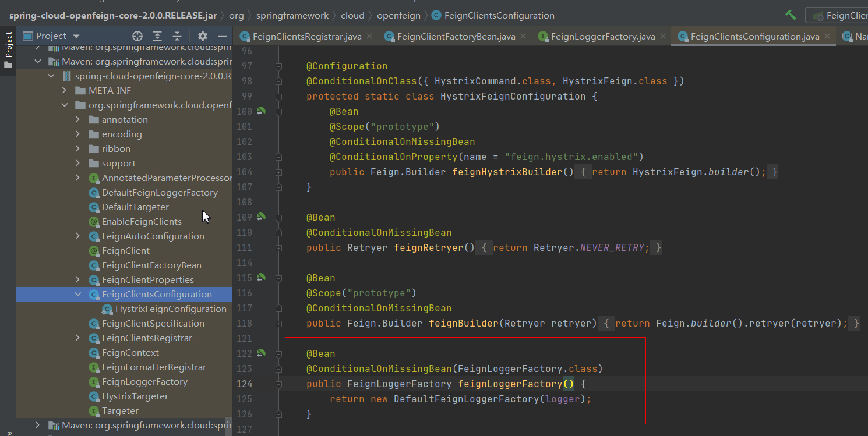The width and height of the screenshot is (868, 436).
Task: Switch to FeignClientFactoryBean.java tab
Action: [x=456, y=36]
